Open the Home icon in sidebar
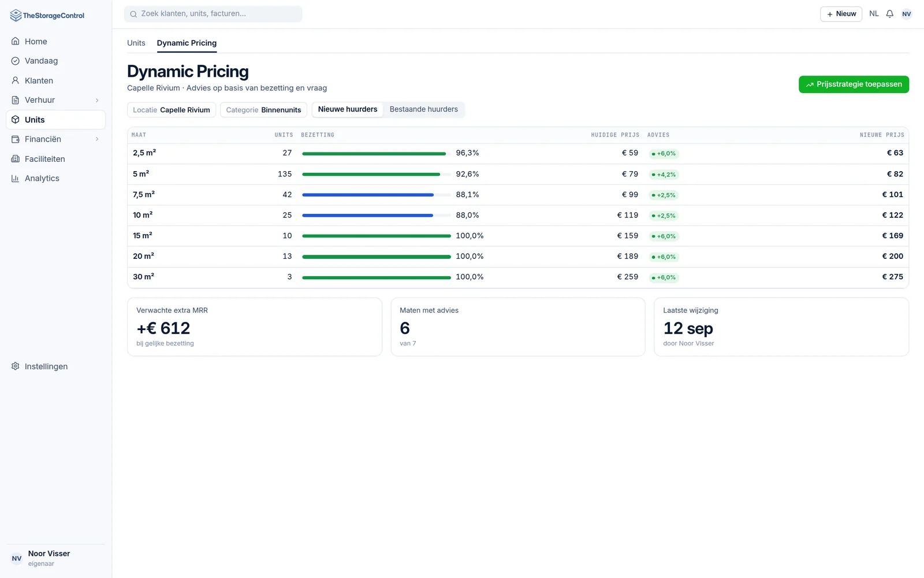Viewport: 924px width, 578px height. [16, 42]
